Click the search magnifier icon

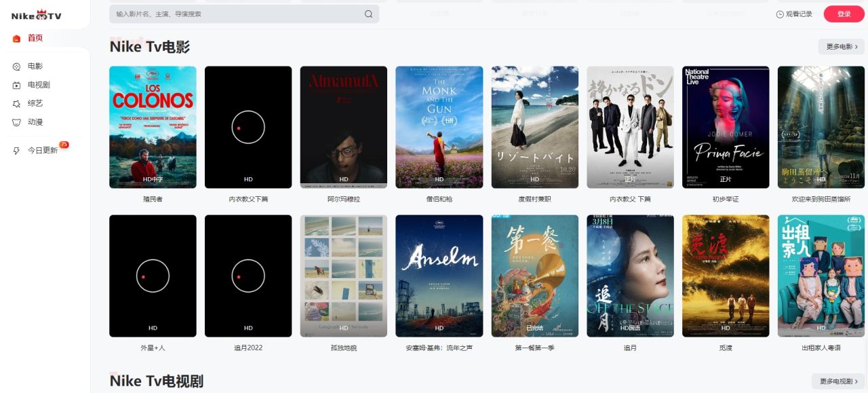368,14
